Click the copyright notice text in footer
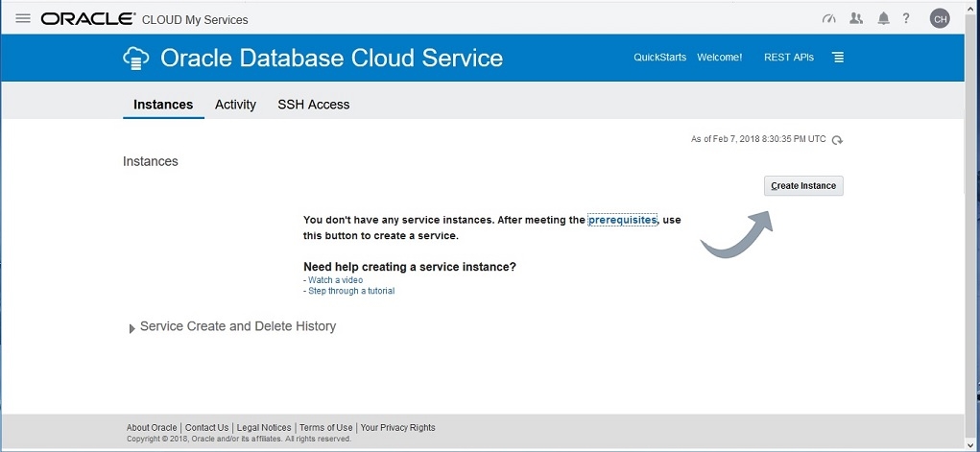This screenshot has height=452, width=980. pyautogui.click(x=239, y=439)
